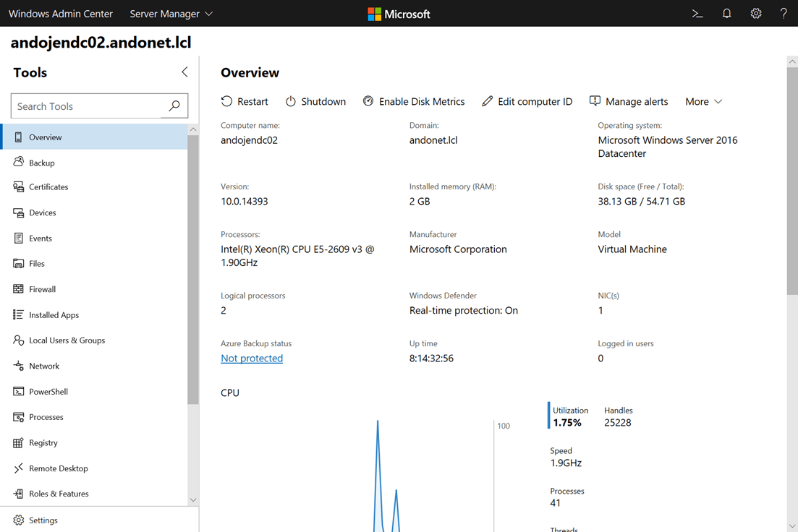Click the Microsoft logo
The height and width of the screenshot is (532, 798).
(x=399, y=14)
